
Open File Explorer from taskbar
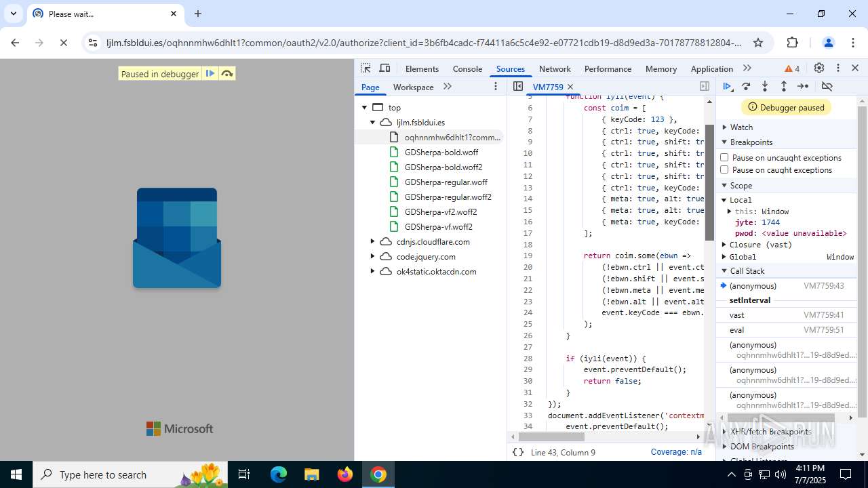[312, 474]
